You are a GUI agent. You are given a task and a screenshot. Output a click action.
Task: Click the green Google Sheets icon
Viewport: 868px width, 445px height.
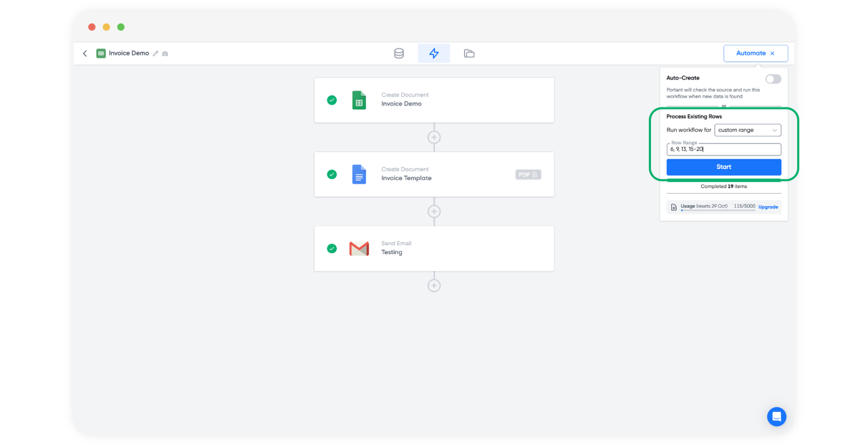(359, 100)
